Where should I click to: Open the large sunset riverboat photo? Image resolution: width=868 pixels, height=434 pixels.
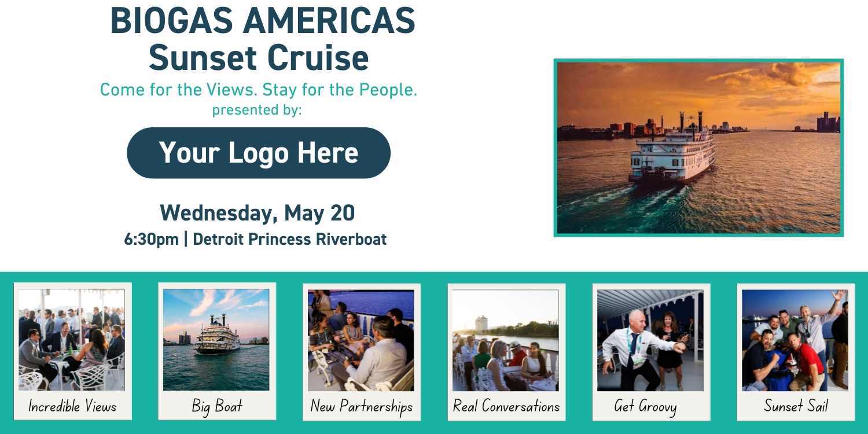click(x=698, y=148)
